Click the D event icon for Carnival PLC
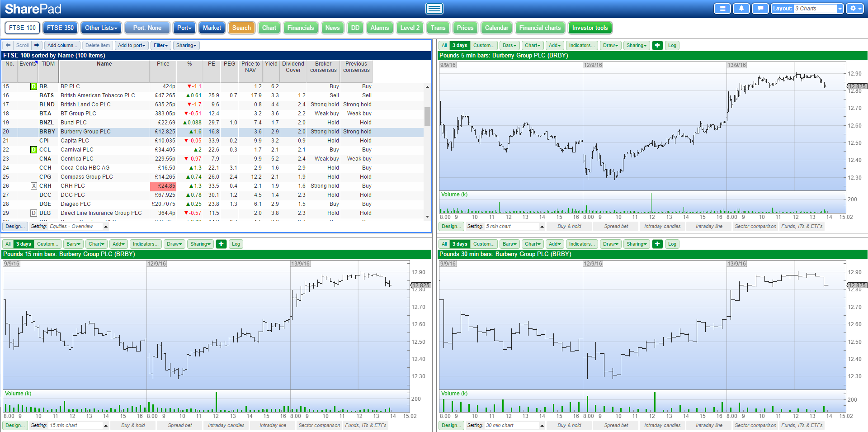The width and height of the screenshot is (868, 432). pyautogui.click(x=33, y=150)
